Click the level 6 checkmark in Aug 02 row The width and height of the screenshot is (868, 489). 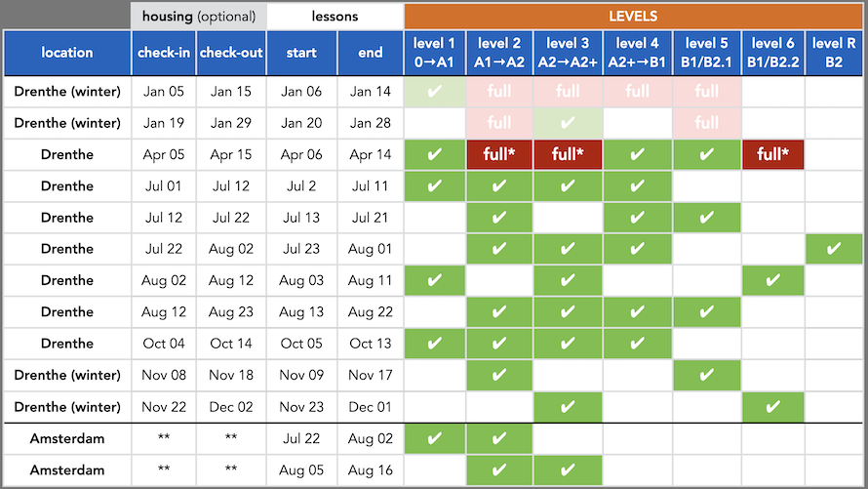pos(772,280)
